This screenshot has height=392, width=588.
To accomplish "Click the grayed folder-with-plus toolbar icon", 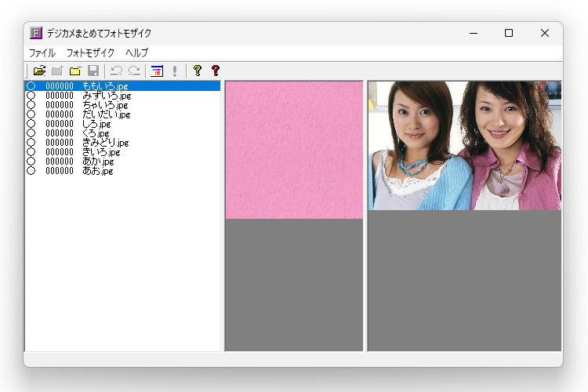I will [x=57, y=71].
